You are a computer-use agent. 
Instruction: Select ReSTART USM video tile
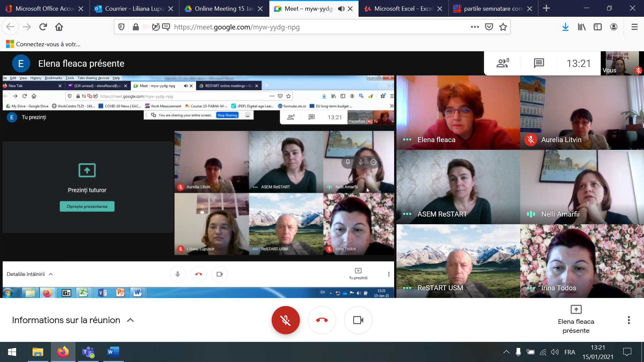458,261
